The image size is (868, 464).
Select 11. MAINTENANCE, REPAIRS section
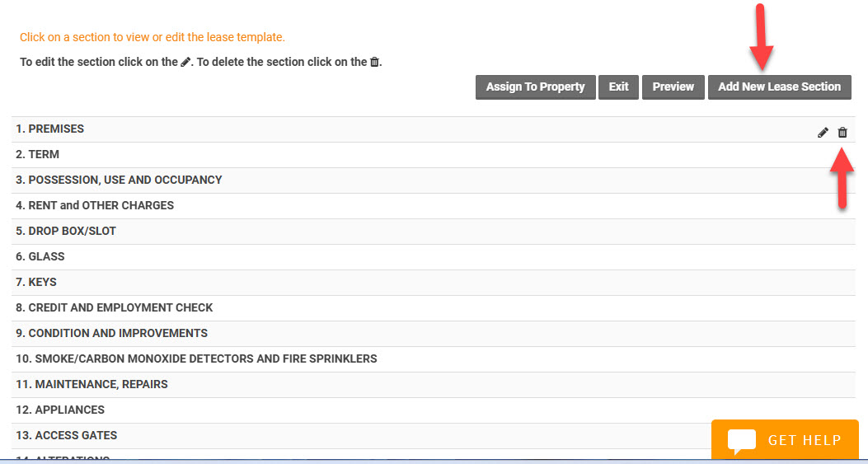pos(91,385)
